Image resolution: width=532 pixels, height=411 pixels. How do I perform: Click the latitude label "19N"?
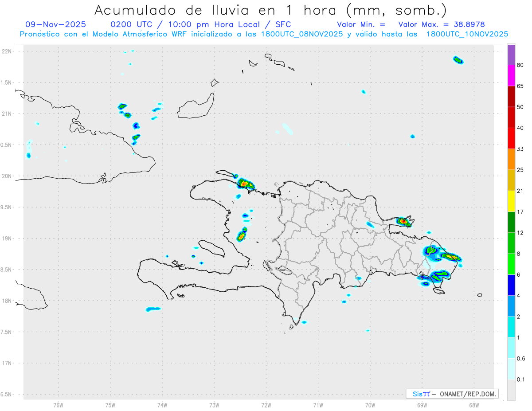pyautogui.click(x=7, y=239)
